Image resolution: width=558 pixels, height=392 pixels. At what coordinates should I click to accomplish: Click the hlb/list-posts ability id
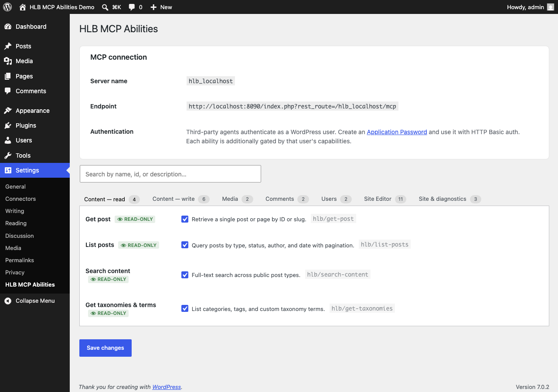[x=384, y=244]
